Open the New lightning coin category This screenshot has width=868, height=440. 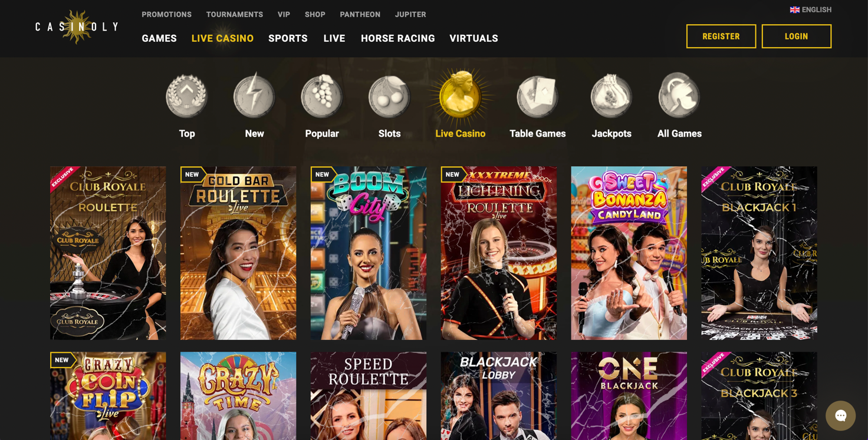[254, 95]
